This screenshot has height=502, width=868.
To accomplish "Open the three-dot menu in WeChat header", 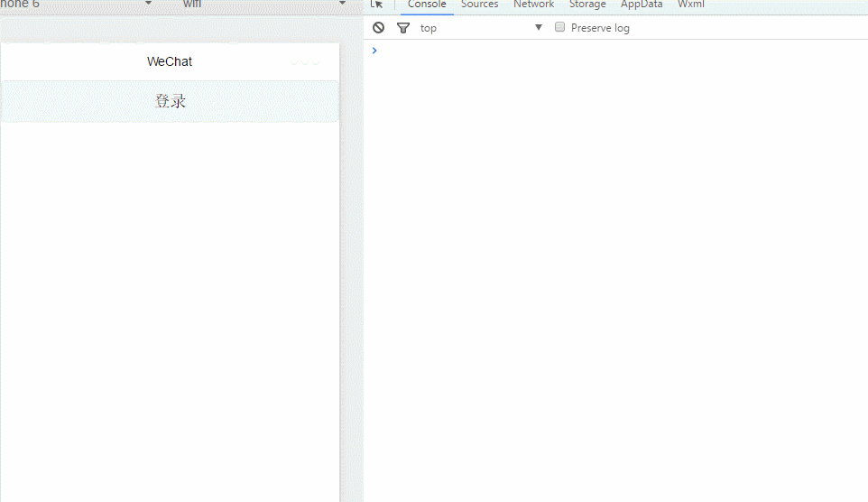I will [x=305, y=62].
